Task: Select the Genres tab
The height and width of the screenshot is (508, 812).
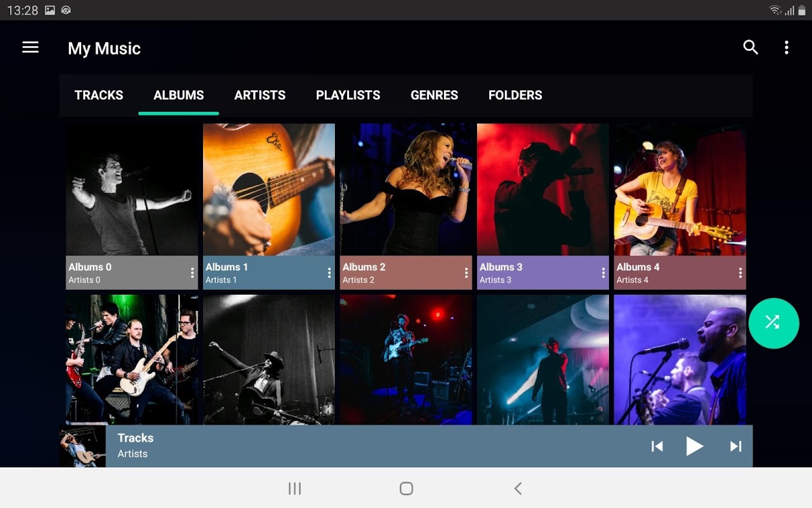Action: click(434, 96)
